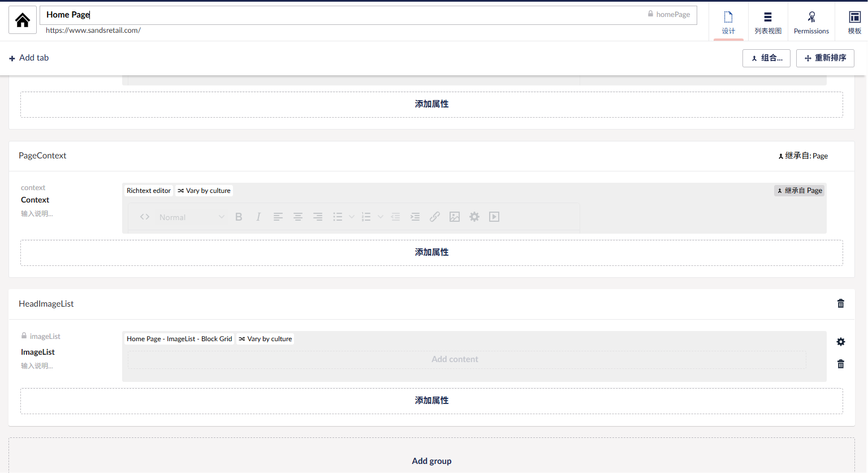Click the macro gear icon in the rich text toolbar

[474, 217]
